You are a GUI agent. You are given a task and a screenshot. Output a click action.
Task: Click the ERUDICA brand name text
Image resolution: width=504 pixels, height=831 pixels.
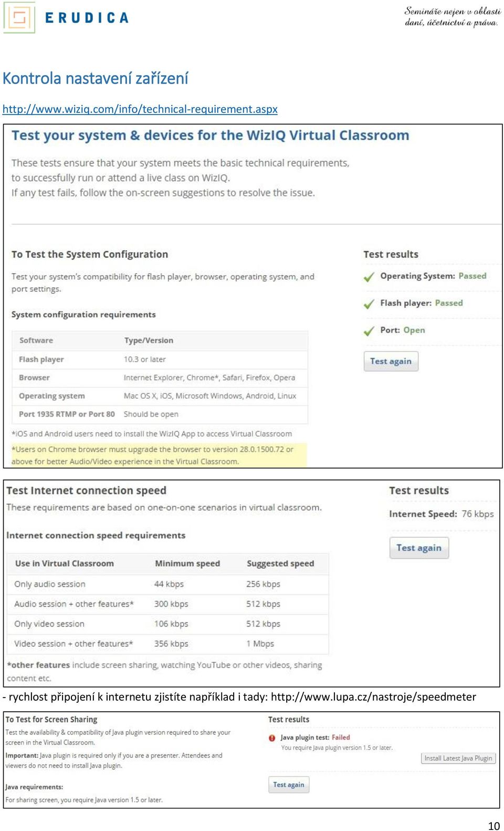pyautogui.click(x=87, y=18)
